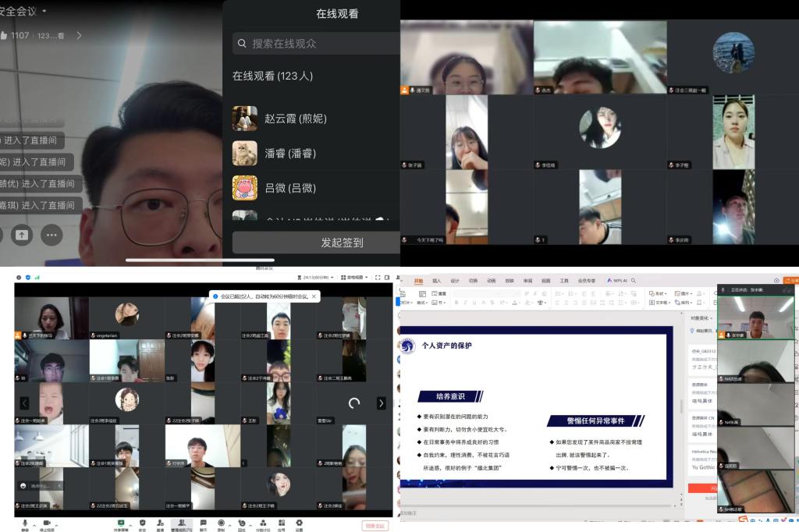Stop video in the meeting toolbar
Image resolution: width=799 pixels, height=532 pixels.
[47, 524]
